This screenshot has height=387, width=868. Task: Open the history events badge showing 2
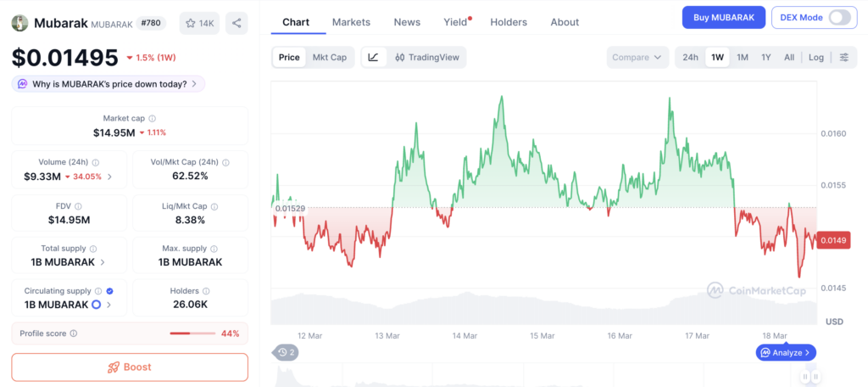[287, 352]
